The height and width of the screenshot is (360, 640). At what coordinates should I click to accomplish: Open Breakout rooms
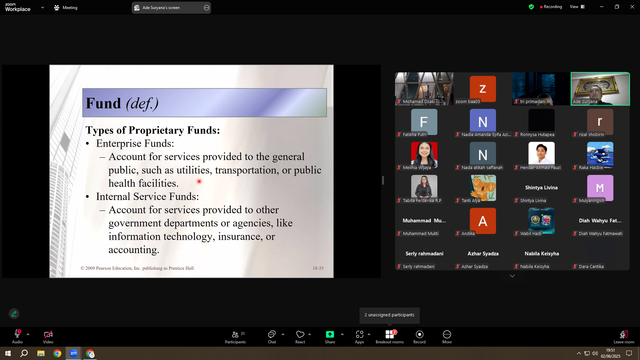point(389,337)
